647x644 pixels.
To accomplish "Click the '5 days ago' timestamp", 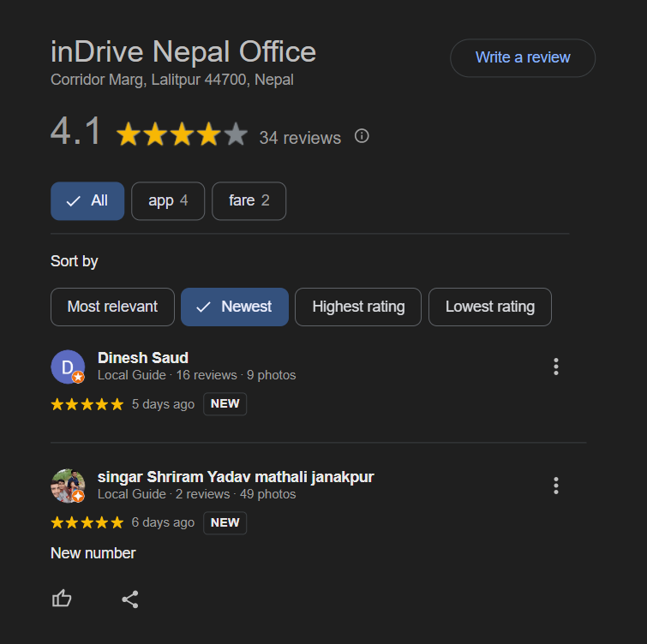I will (163, 404).
